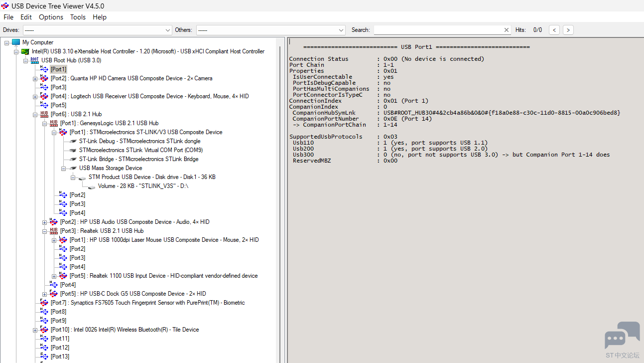Click the Logitech USB Receiver device icon
This screenshot has height=363, width=644.
pos(44,96)
